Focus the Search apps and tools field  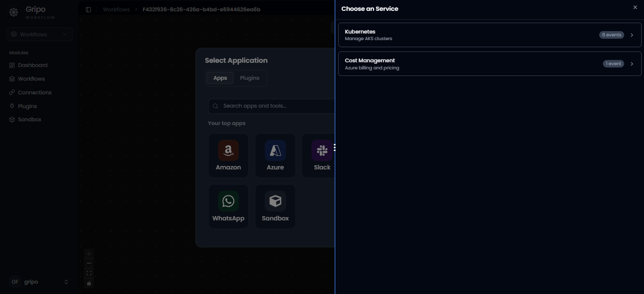pos(271,106)
